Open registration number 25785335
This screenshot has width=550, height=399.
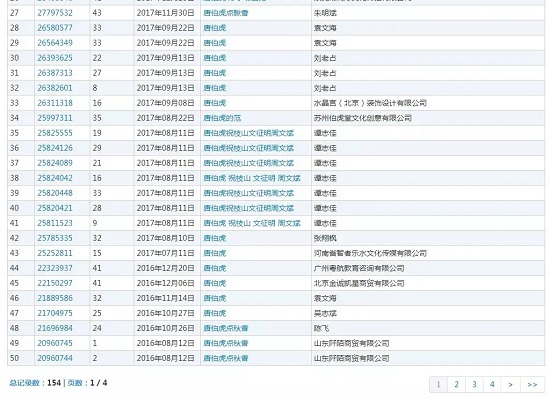pyautogui.click(x=55, y=238)
